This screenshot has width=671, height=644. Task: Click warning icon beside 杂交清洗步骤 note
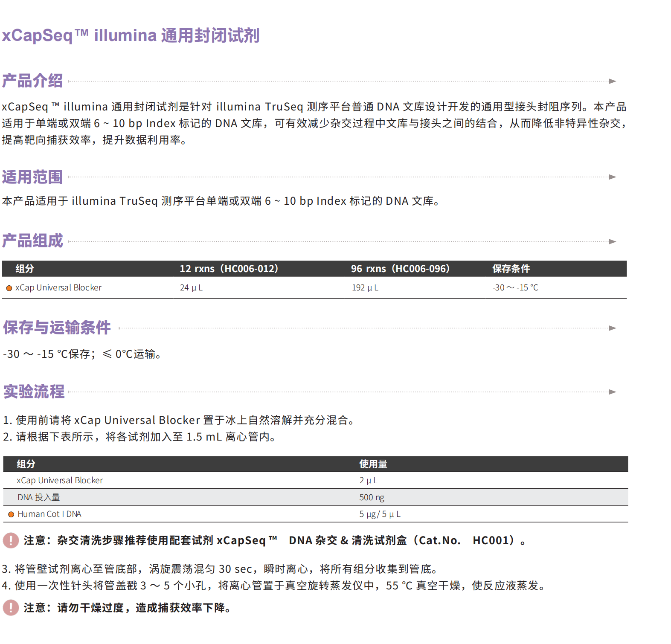pos(11,540)
